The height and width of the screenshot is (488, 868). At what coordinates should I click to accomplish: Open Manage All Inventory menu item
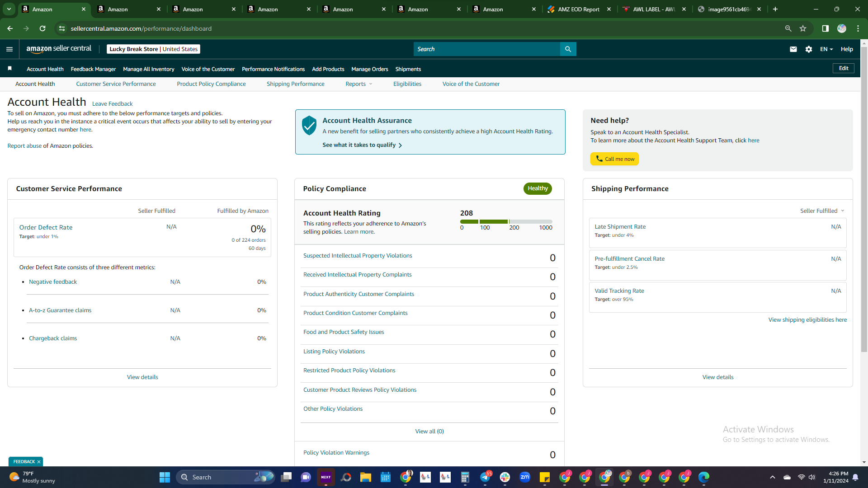click(x=148, y=69)
